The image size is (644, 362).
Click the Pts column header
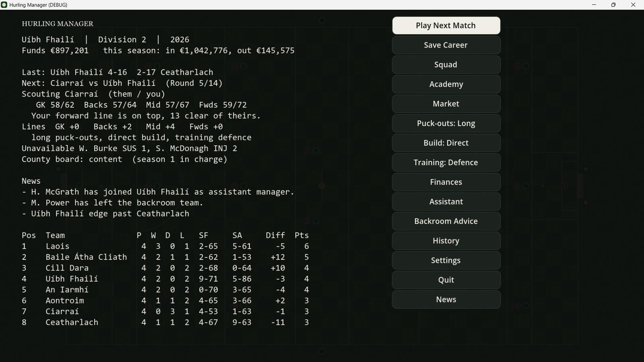[302, 235]
